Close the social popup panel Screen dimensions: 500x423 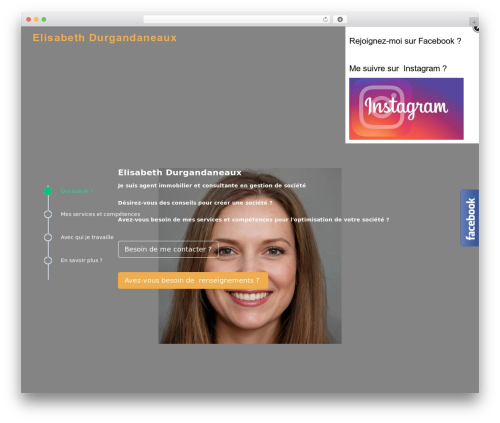(476, 29)
